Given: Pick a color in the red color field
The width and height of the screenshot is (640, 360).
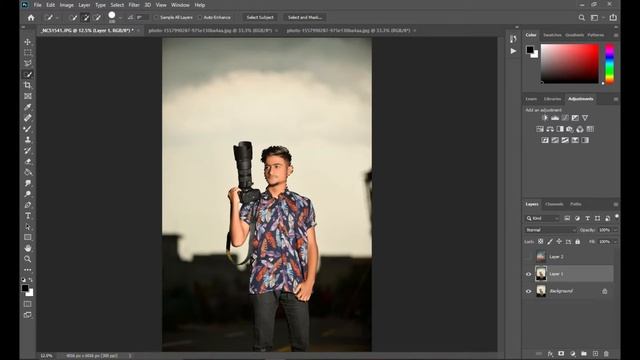Looking at the screenshot, I should pos(569,64).
